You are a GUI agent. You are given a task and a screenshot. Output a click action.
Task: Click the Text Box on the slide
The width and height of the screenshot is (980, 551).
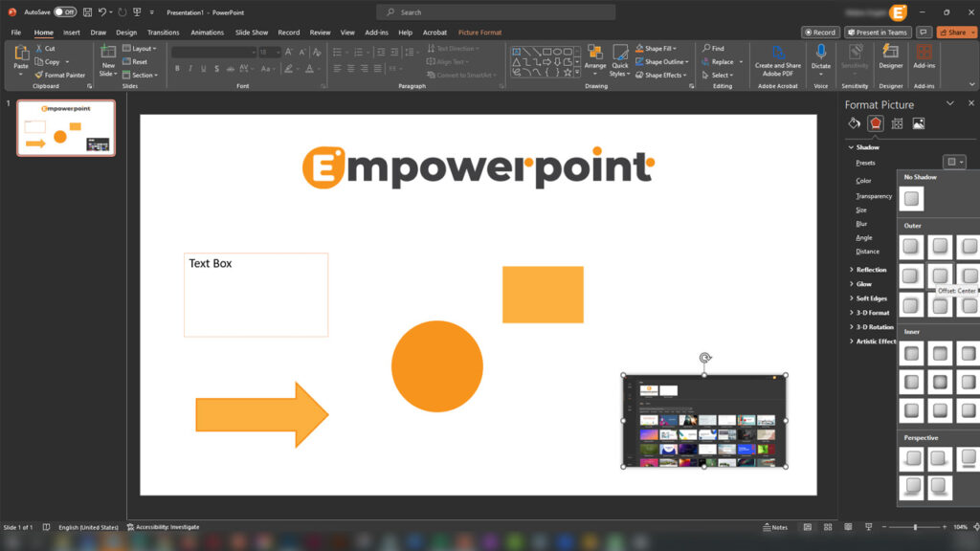coord(256,295)
